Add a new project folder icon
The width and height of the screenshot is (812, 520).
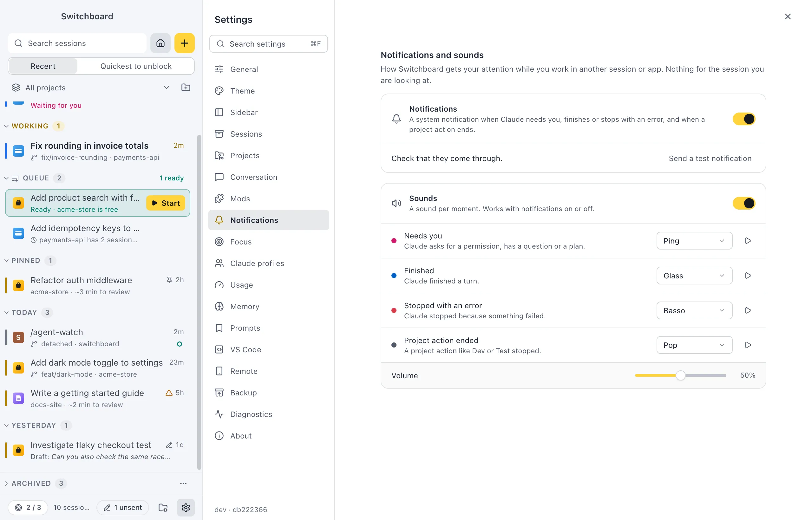[186, 88]
